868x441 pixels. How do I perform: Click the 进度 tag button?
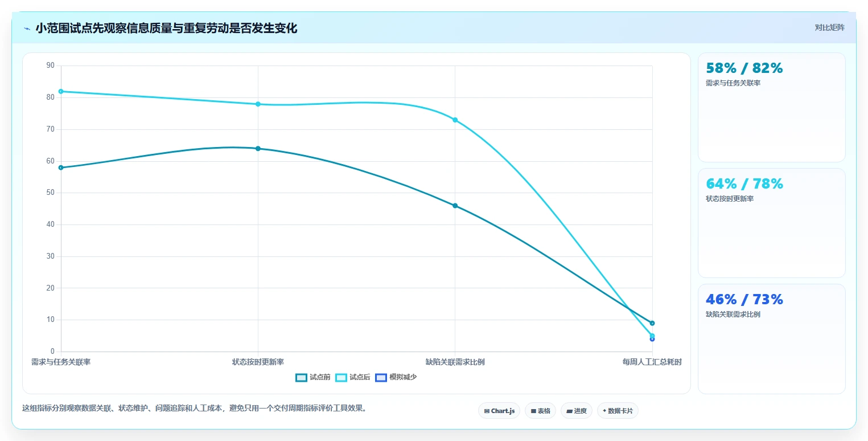(577, 411)
